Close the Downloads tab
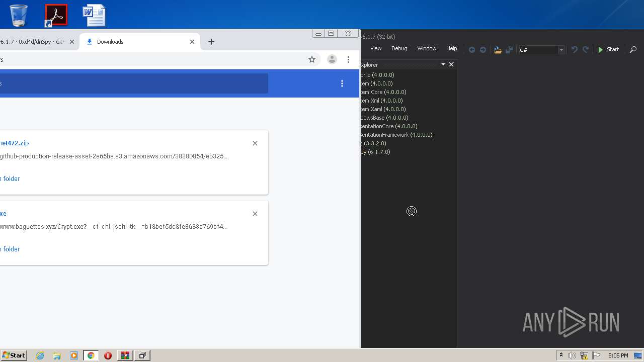Image resolution: width=644 pixels, height=362 pixels. pyautogui.click(x=192, y=42)
